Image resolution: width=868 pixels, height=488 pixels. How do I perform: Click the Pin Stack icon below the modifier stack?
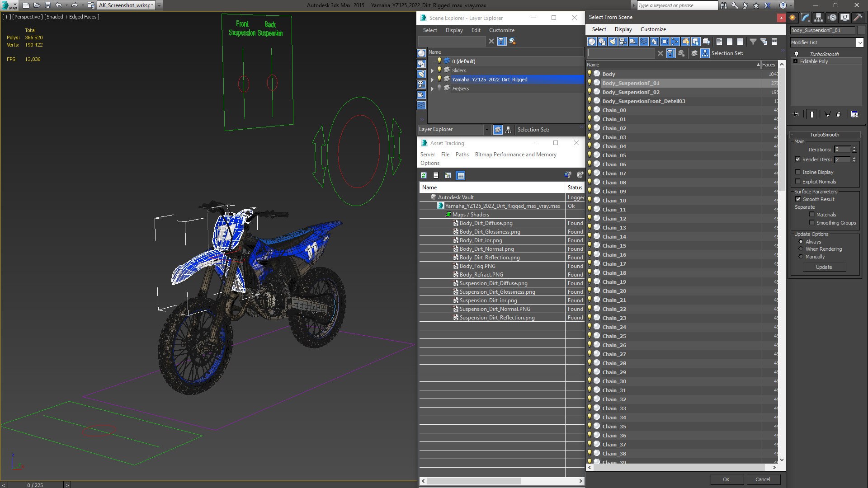click(796, 114)
